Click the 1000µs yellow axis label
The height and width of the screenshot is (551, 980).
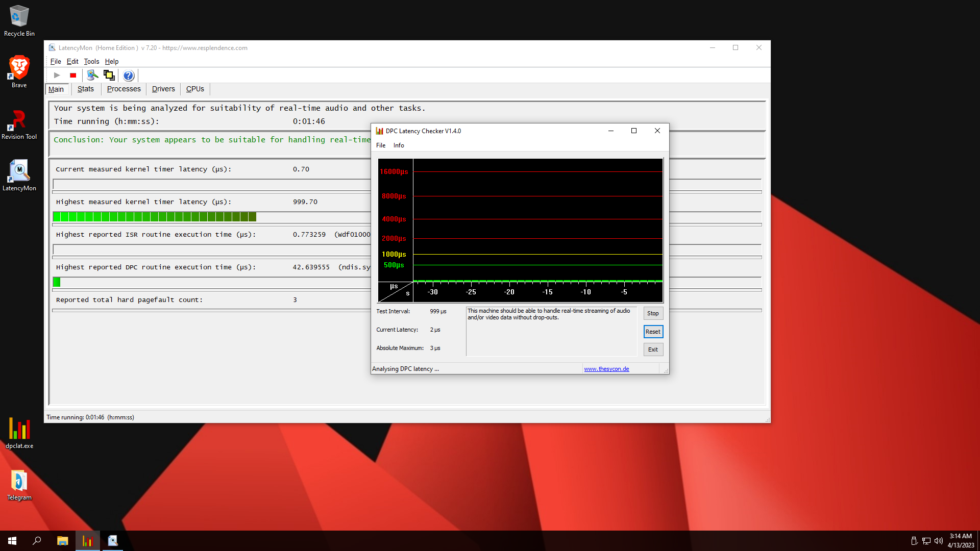(394, 254)
